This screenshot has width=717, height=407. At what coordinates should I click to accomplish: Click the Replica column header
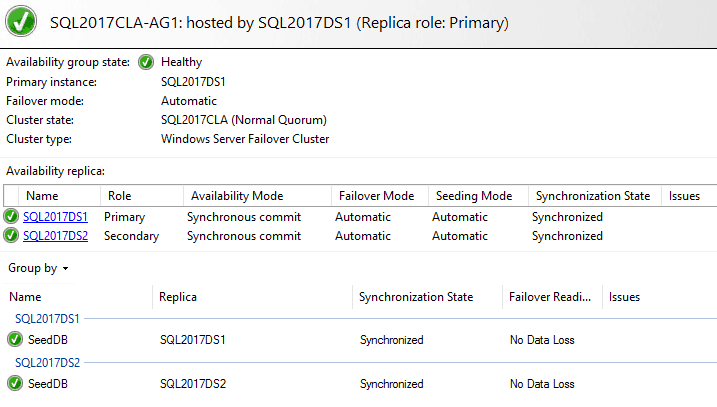tap(252, 297)
